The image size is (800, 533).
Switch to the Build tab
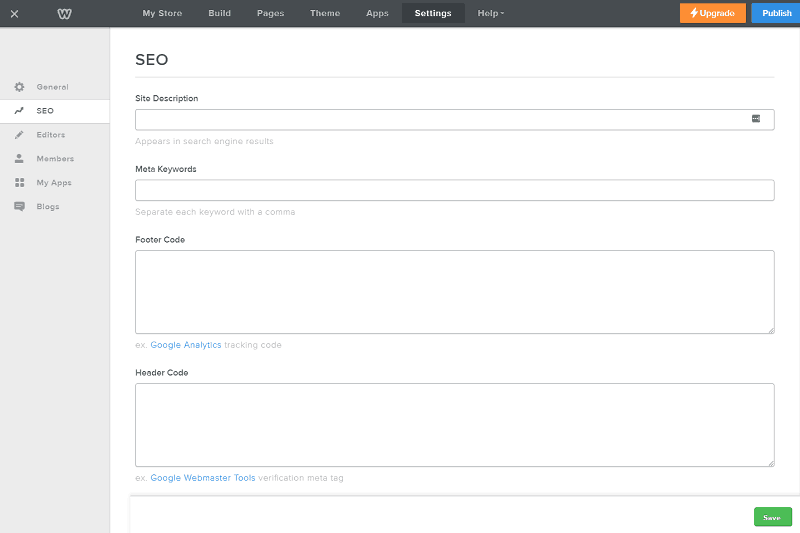219,13
